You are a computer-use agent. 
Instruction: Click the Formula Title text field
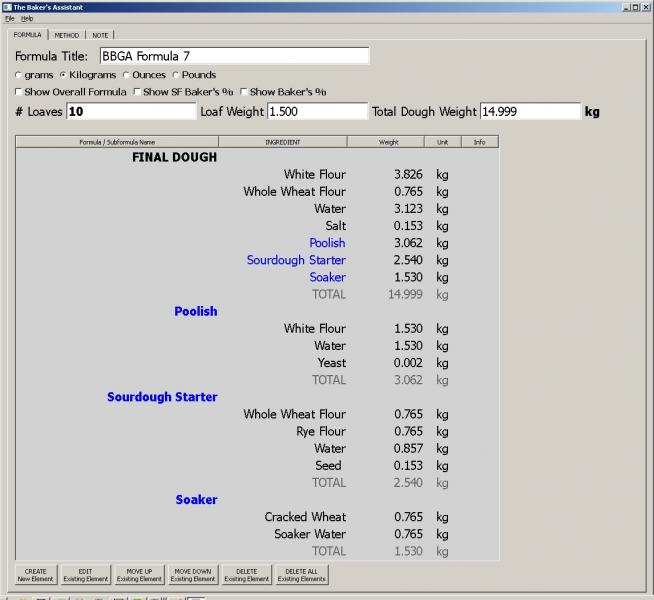click(x=233, y=56)
